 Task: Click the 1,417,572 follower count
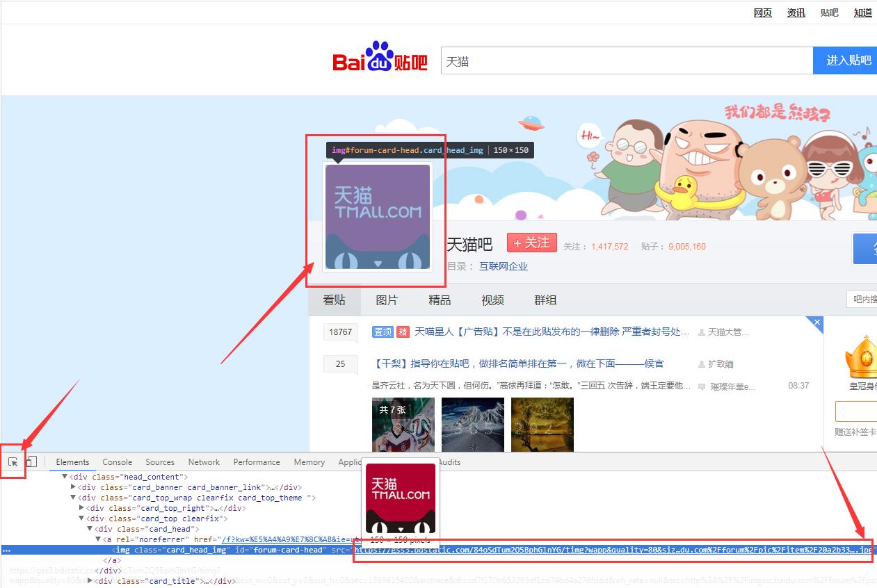pyautogui.click(x=609, y=247)
